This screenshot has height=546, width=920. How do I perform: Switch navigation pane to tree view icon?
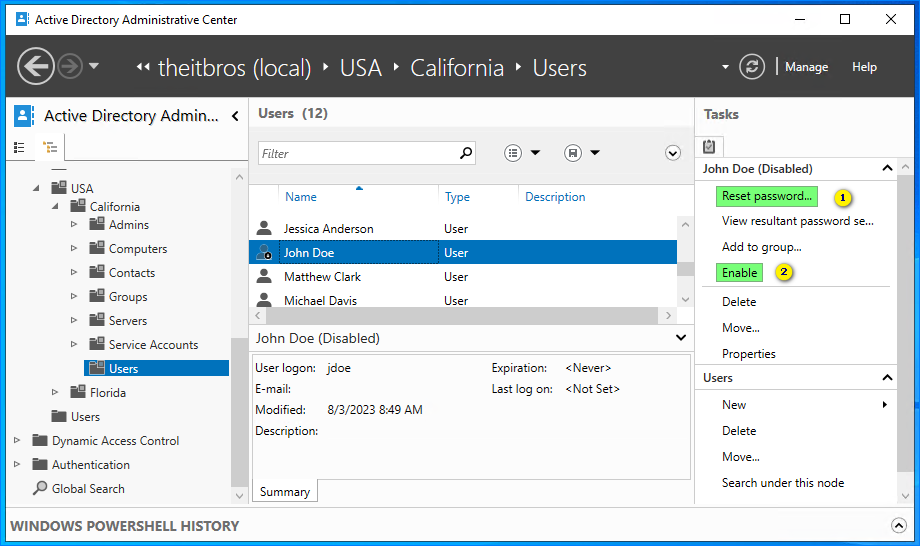click(x=50, y=147)
